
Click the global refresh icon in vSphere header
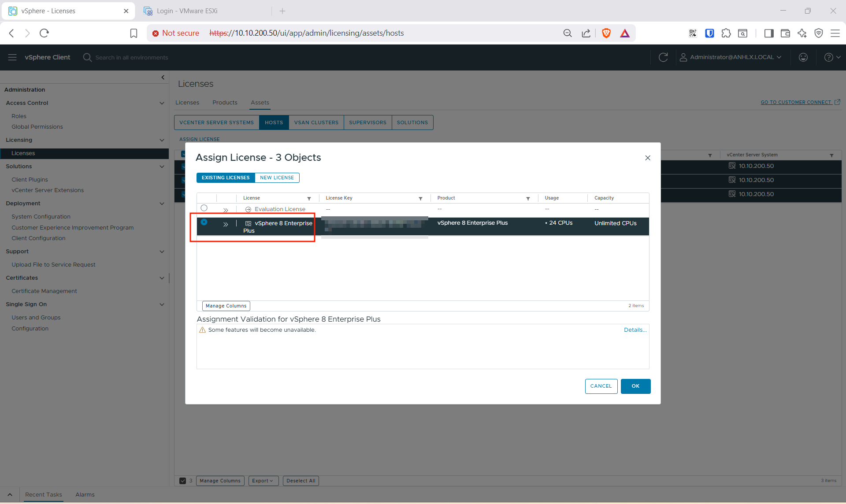[663, 57]
